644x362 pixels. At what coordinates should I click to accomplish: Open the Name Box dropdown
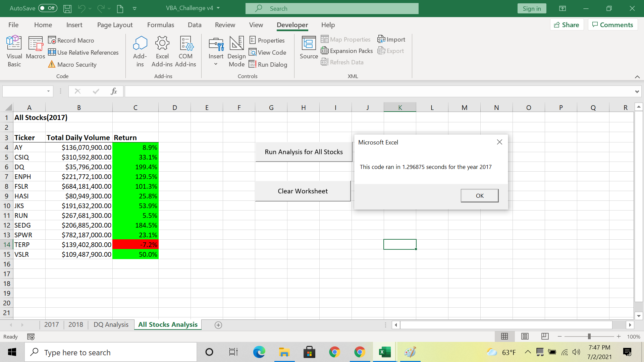tap(48, 91)
